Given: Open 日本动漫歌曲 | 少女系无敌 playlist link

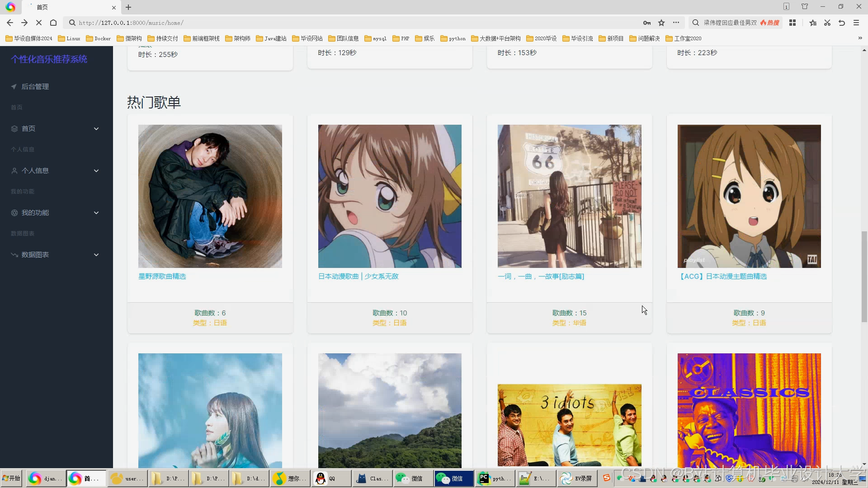Looking at the screenshot, I should coord(358,277).
